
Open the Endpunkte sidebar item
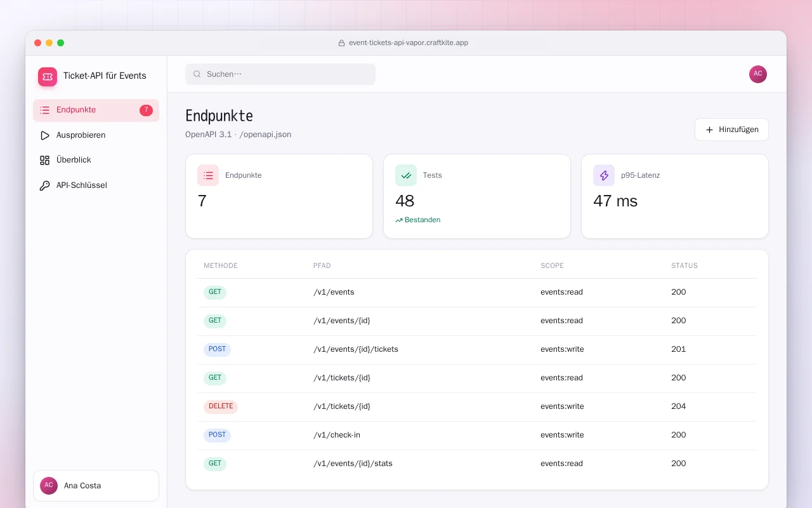(96, 110)
